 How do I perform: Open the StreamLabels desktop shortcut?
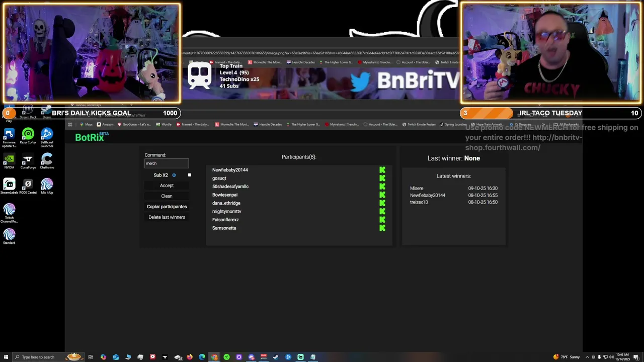tap(9, 187)
